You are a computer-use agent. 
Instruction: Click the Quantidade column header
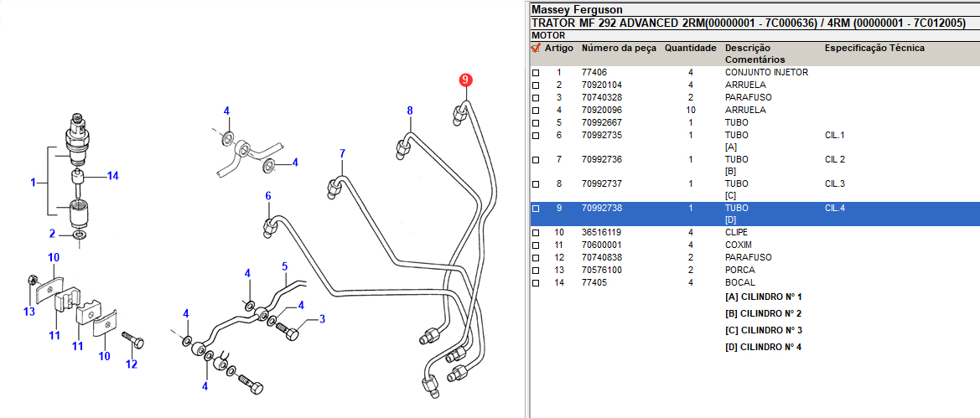(x=690, y=49)
